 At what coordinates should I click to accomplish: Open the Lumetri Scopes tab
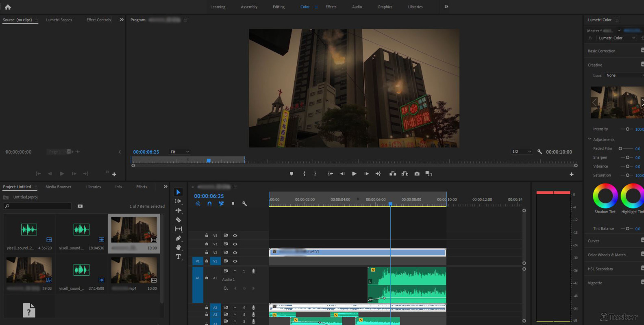pos(59,20)
